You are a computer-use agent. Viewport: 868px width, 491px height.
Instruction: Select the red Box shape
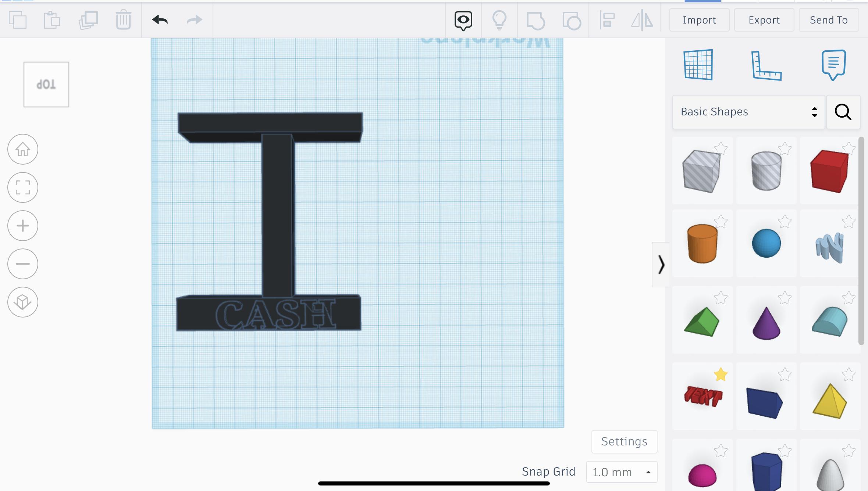click(829, 171)
